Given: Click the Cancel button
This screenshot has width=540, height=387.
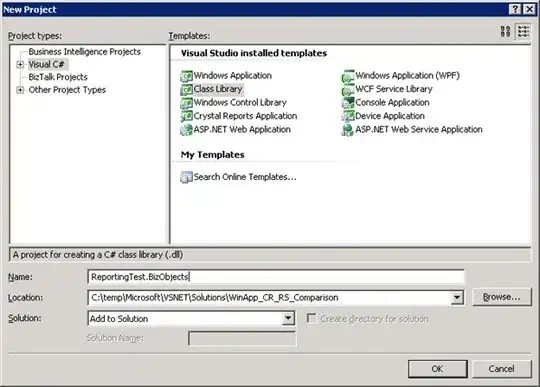Looking at the screenshot, I should tap(501, 369).
